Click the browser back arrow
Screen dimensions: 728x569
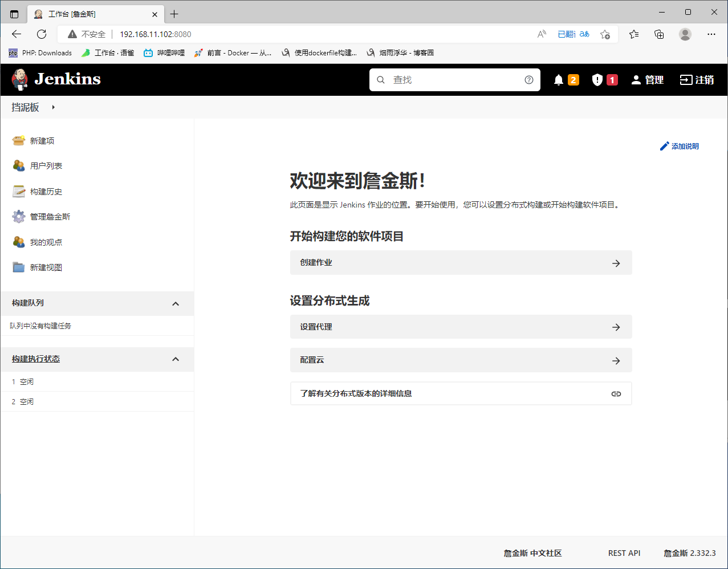tap(17, 34)
